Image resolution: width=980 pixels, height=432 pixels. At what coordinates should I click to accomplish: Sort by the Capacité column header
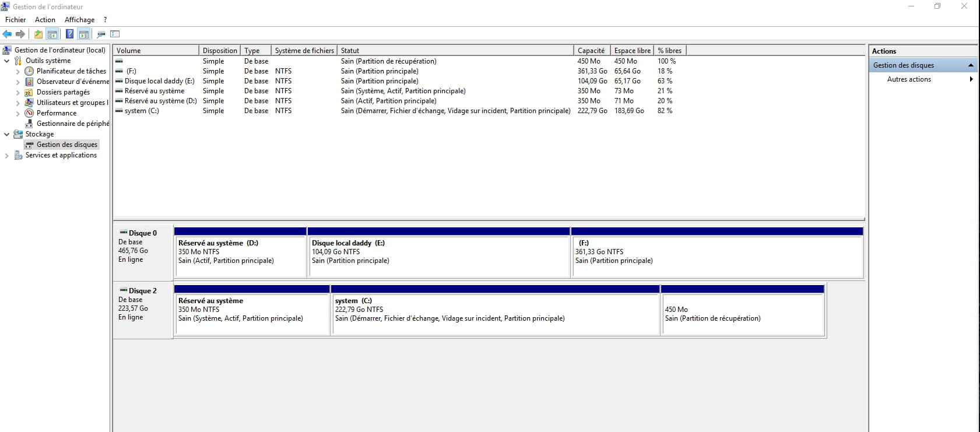tap(592, 51)
